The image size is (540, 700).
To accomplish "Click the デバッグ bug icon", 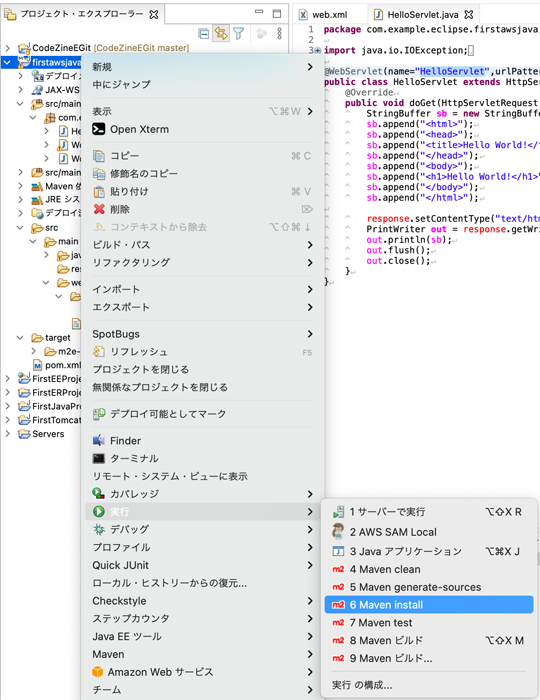I will click(x=99, y=529).
